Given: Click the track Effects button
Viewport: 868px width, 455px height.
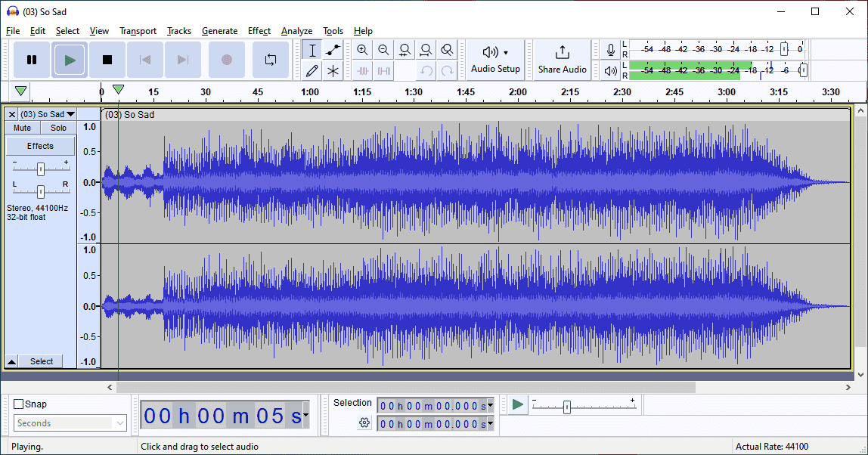Looking at the screenshot, I should (x=40, y=146).
